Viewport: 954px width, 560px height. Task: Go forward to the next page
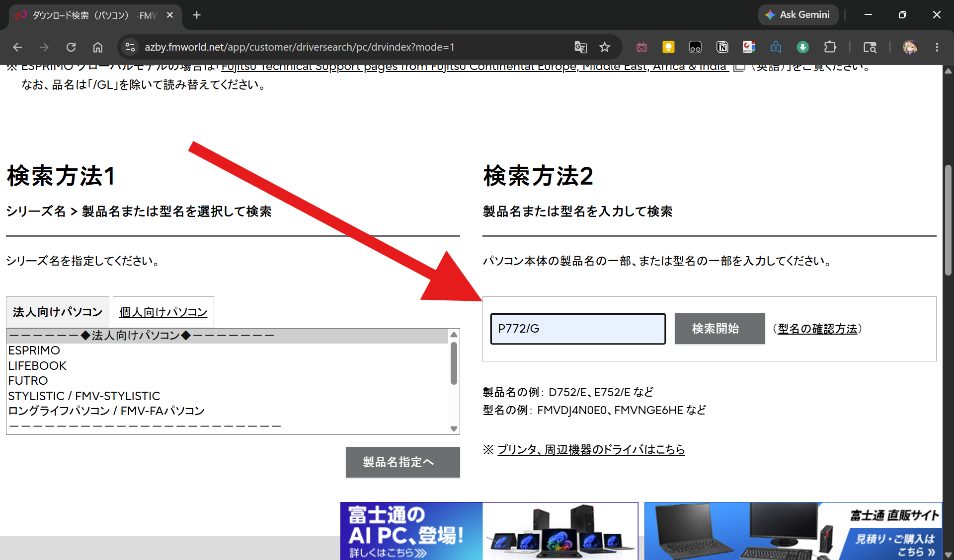tap(44, 47)
